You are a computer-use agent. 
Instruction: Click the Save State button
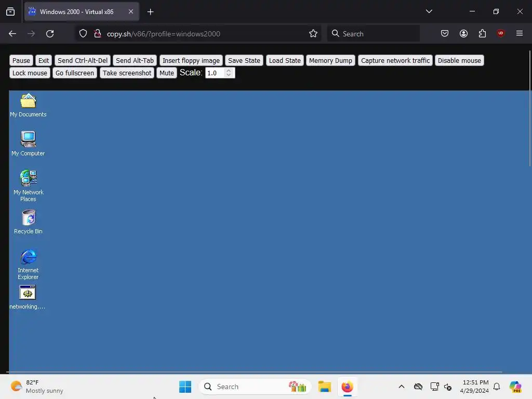pos(244,60)
